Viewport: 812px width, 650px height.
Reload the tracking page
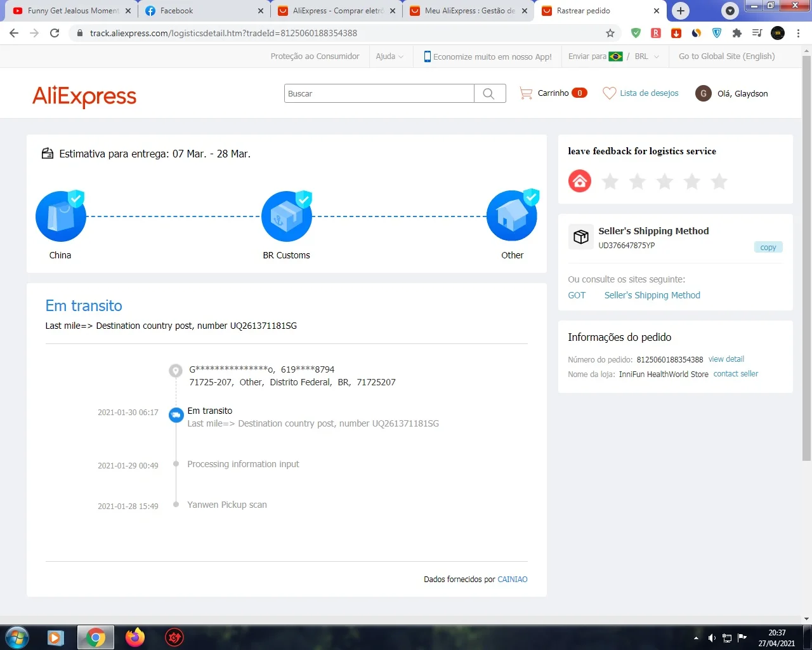pos(55,33)
